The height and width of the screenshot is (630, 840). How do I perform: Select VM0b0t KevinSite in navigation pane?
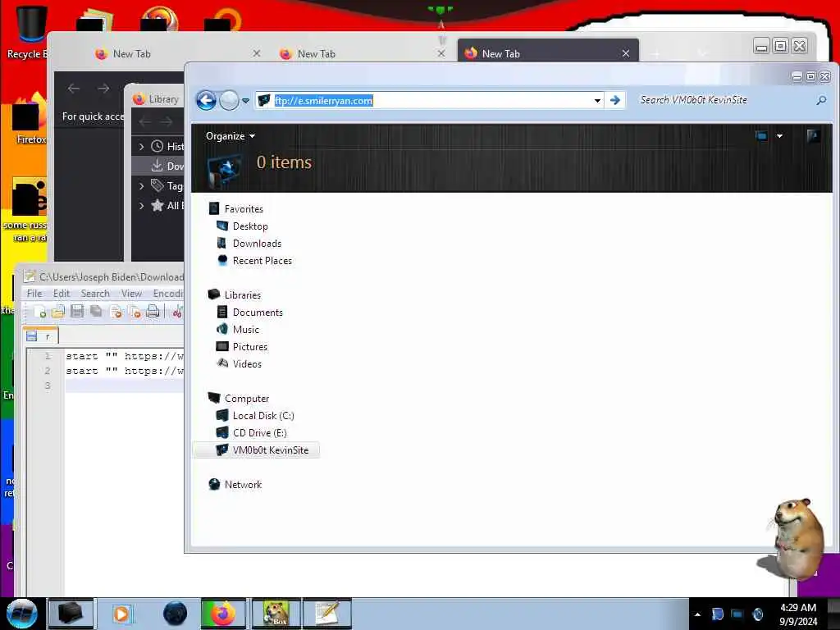pos(256,450)
